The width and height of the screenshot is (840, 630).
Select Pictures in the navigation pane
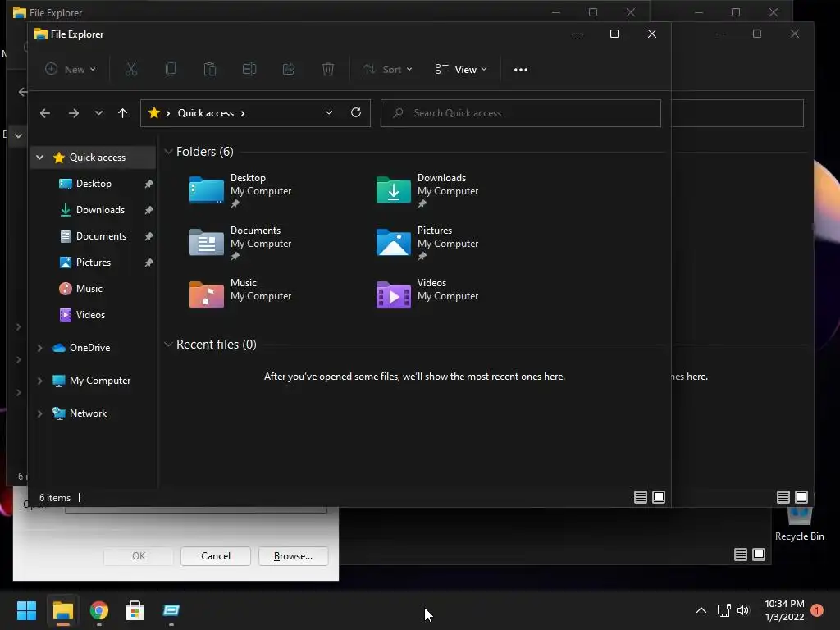(94, 262)
